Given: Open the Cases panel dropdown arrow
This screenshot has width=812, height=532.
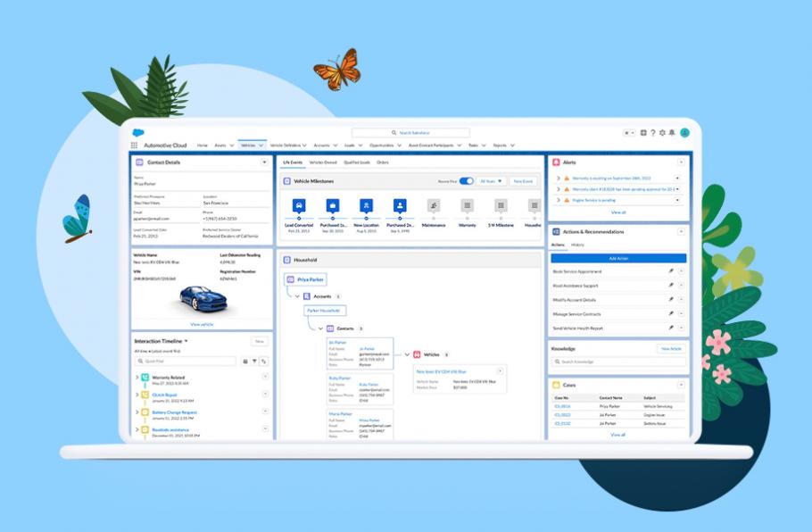Looking at the screenshot, I should coord(681,385).
